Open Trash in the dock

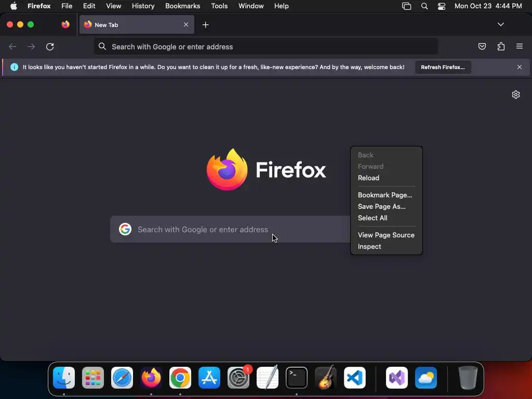point(468,378)
